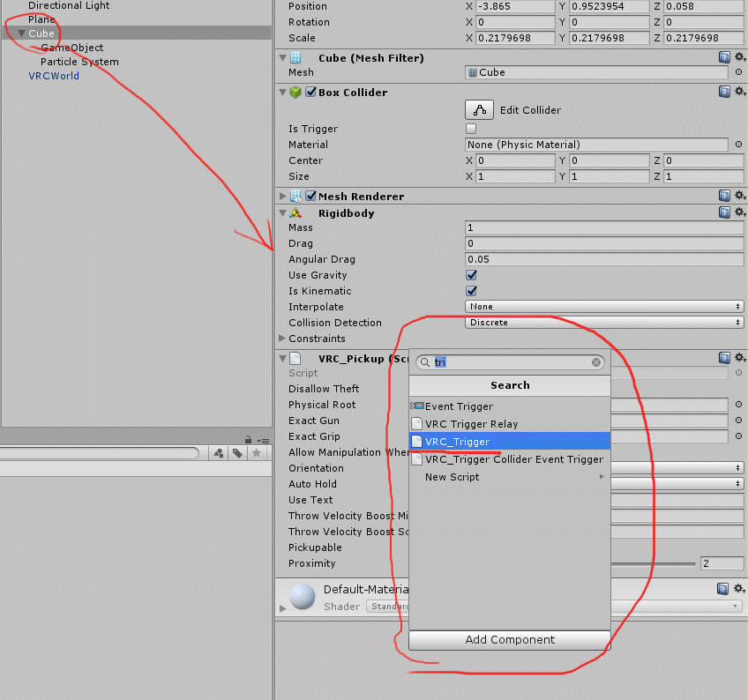Expand the Mesh Renderer component
The height and width of the screenshot is (700, 748).
282,196
